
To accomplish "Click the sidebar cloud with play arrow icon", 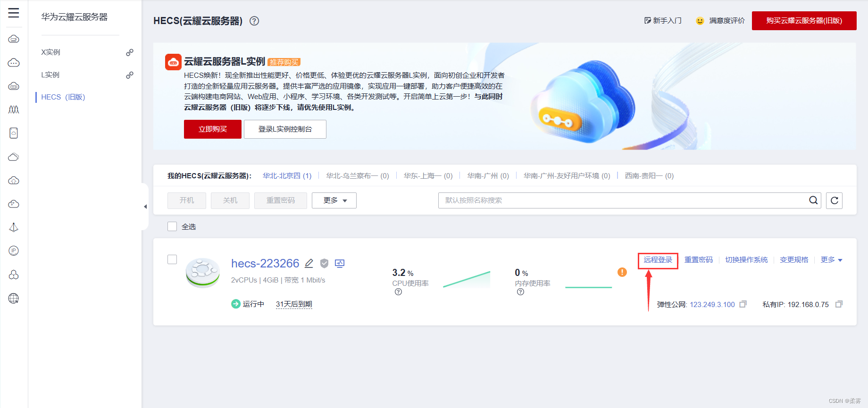I will (14, 204).
